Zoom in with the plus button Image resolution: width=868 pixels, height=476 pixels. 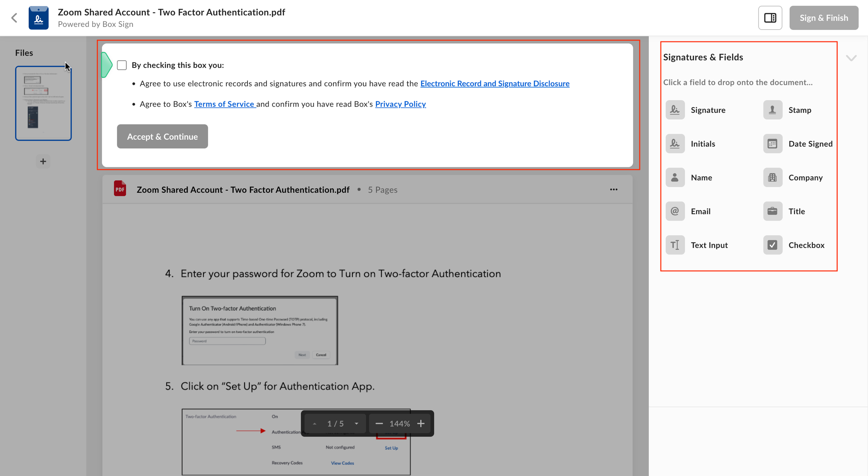point(421,424)
